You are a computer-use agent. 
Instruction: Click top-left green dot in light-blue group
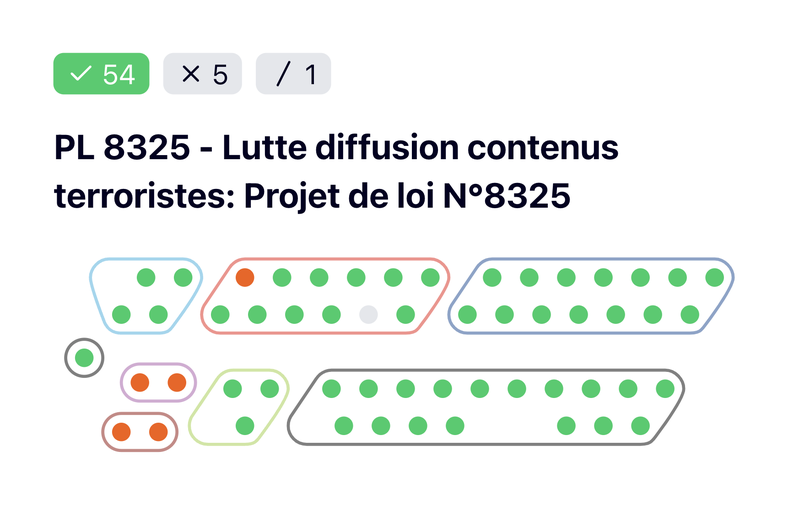tap(146, 278)
